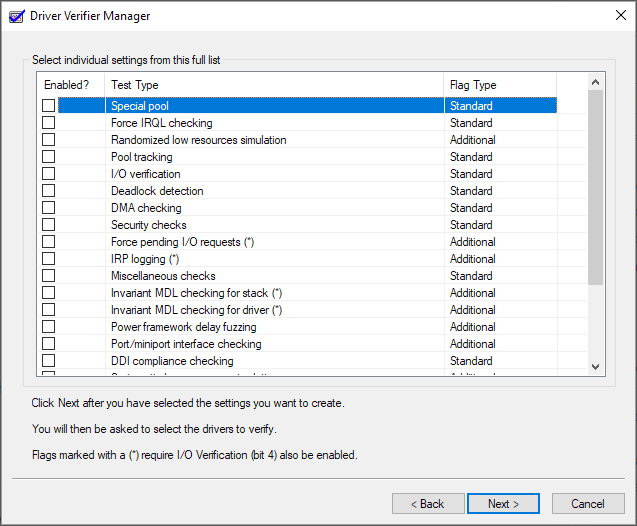Enable IRP logging checkbox
637x526 pixels.
coord(48,259)
